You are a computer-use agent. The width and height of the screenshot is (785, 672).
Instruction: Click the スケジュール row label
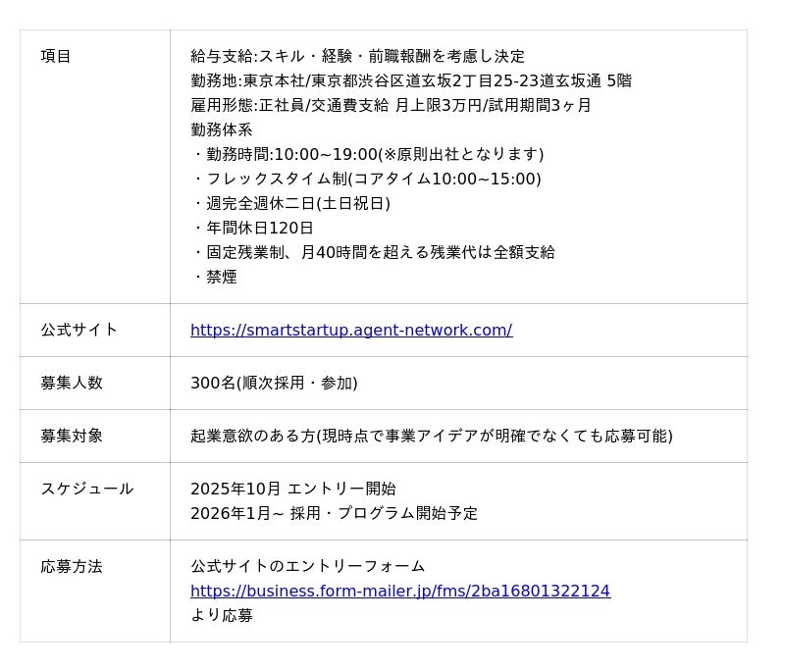coord(86,490)
